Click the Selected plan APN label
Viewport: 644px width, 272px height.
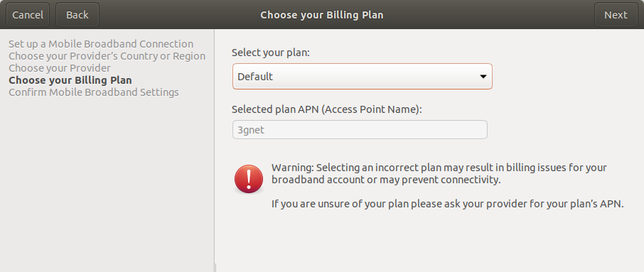[327, 109]
